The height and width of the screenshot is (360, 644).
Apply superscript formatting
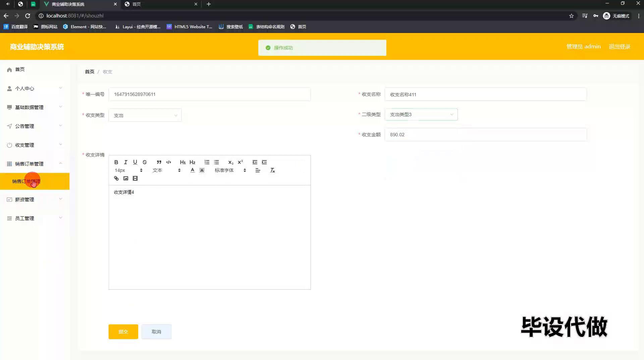[240, 162]
